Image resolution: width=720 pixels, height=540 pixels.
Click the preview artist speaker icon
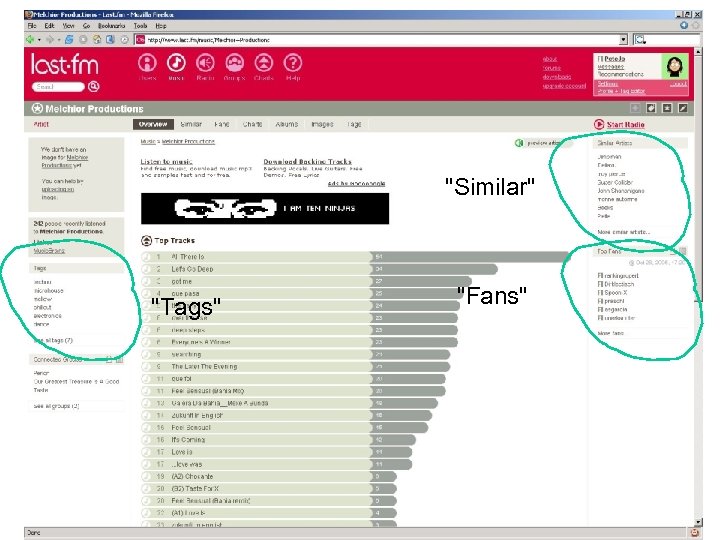519,143
